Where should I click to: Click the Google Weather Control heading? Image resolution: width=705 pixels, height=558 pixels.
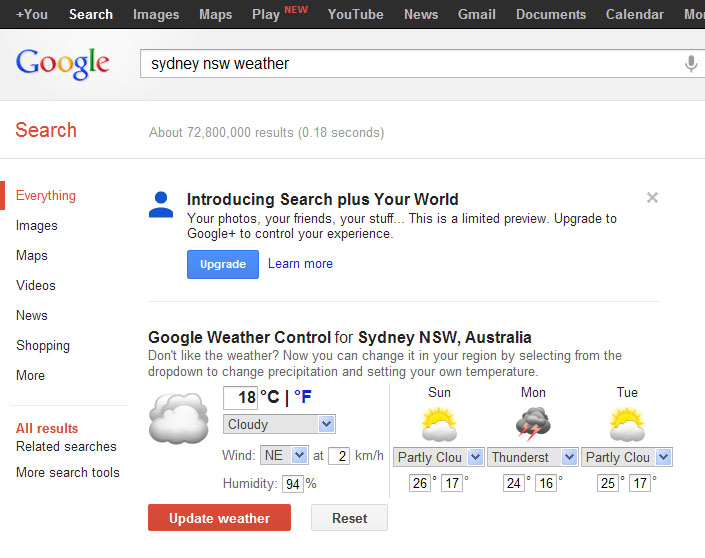[x=339, y=337]
